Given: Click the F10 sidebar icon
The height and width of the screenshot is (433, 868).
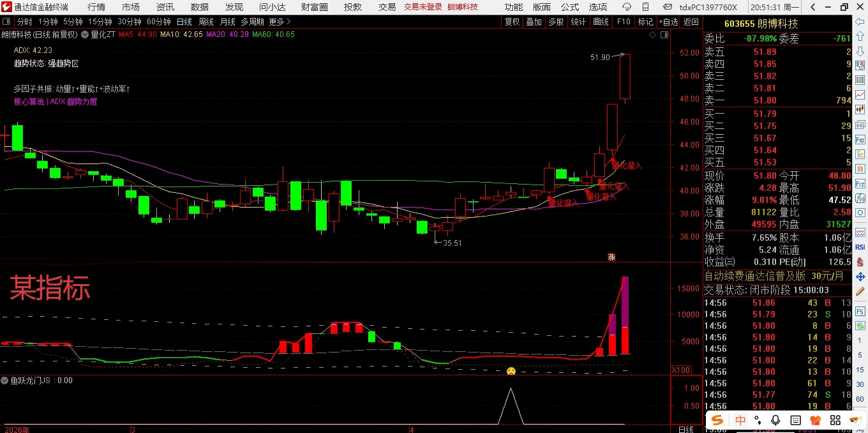Looking at the screenshot, I should click(860, 141).
